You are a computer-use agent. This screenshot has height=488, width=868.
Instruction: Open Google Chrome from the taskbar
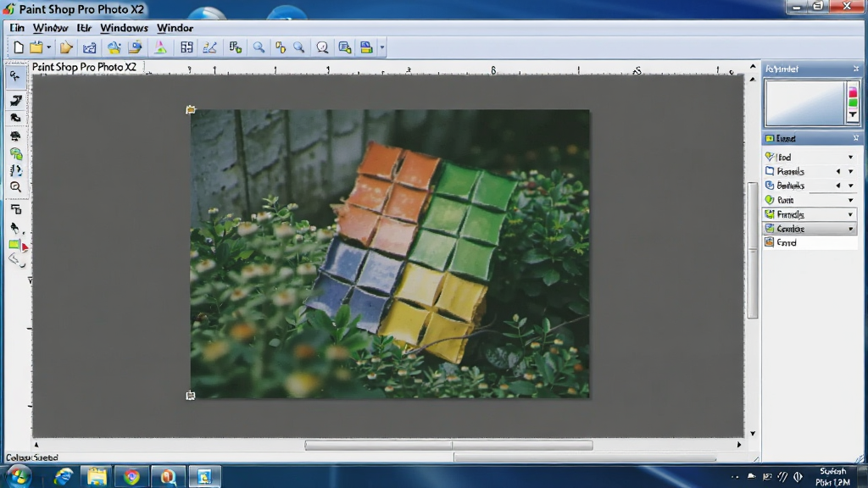coord(131,476)
